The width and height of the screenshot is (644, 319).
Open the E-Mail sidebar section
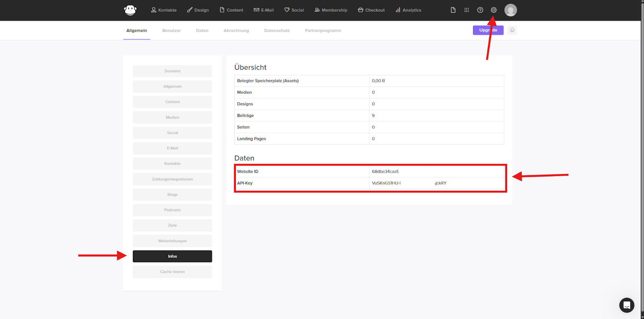click(x=172, y=148)
